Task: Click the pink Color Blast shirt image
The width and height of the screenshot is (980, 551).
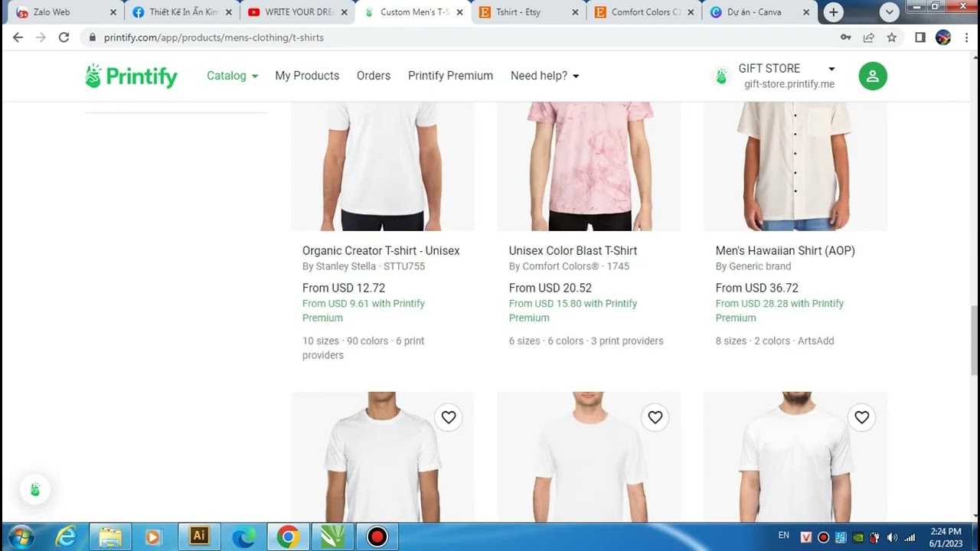Action: [x=589, y=166]
